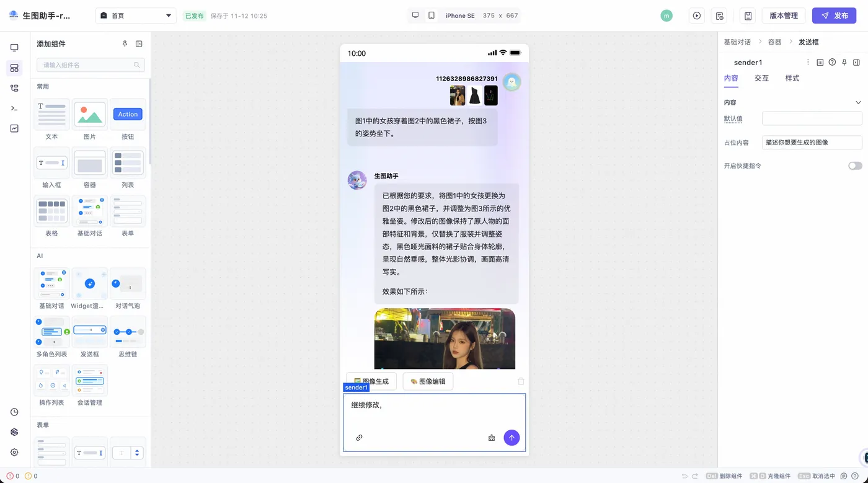Select the 输入框 component in 常用

coord(51,168)
